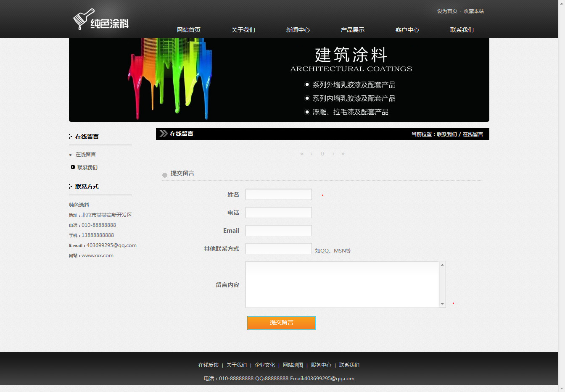
Task: Open 产品展示 navigation menu item
Action: (x=353, y=30)
